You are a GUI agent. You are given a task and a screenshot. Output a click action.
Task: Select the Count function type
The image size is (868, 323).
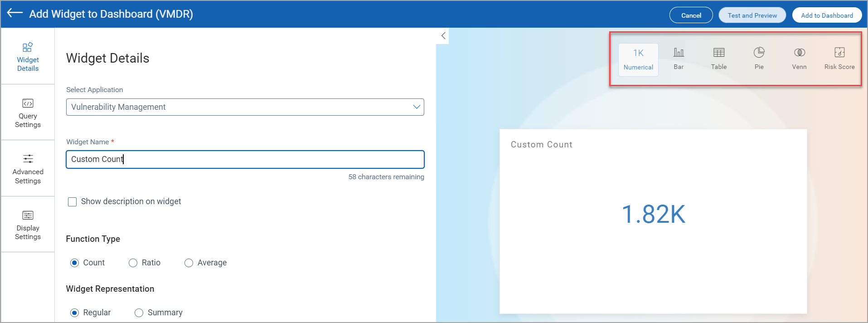[x=74, y=263]
